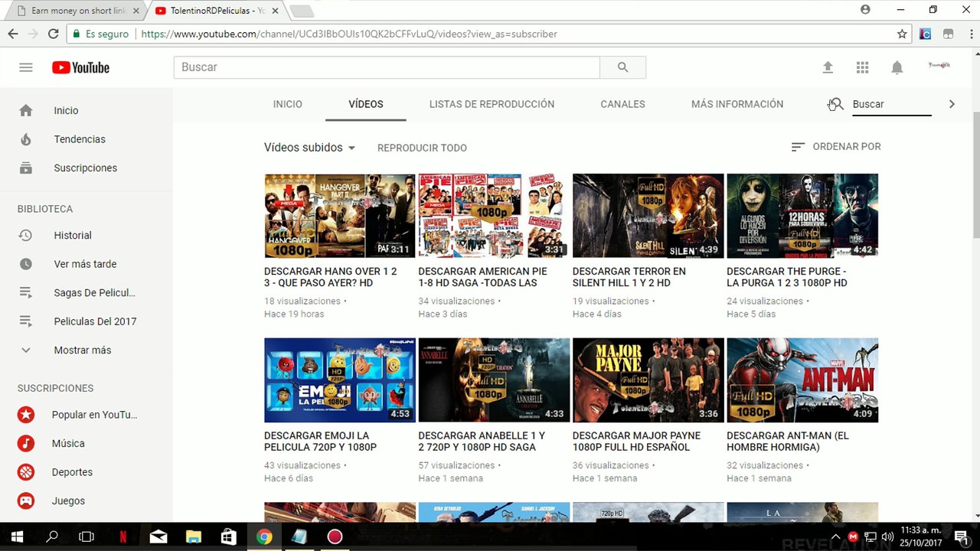
Task: Open the upload video icon
Action: (828, 67)
